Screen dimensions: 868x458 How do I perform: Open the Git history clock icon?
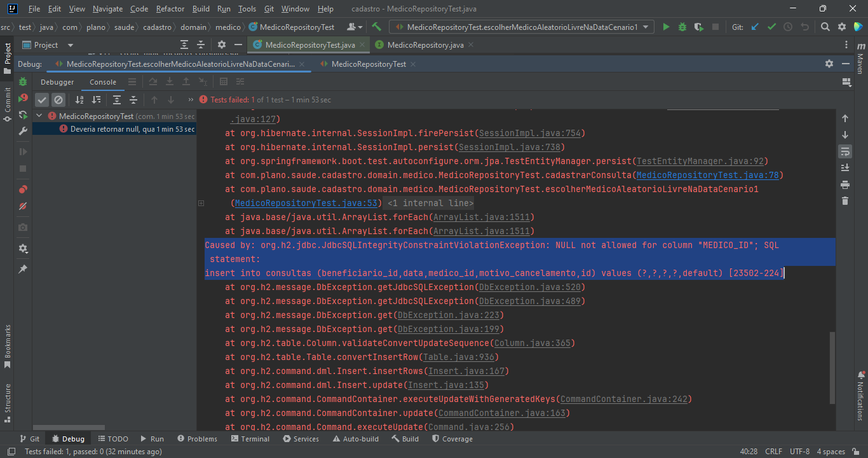(788, 27)
